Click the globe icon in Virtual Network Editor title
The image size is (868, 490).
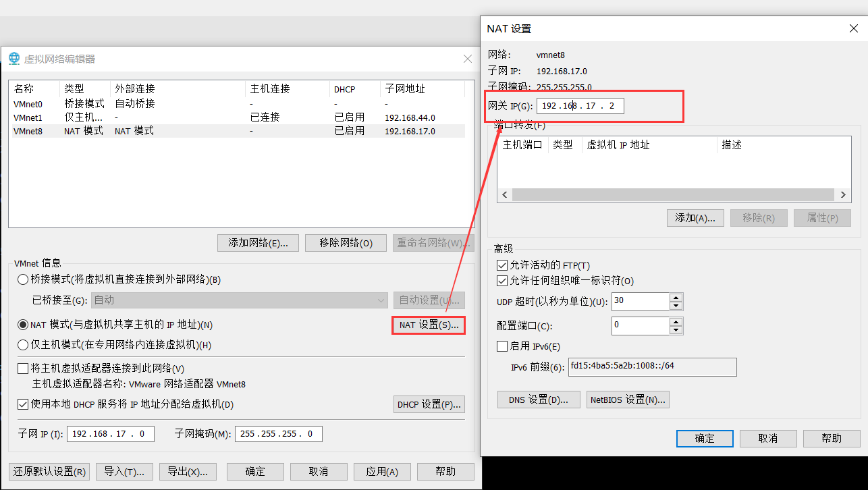(14, 59)
